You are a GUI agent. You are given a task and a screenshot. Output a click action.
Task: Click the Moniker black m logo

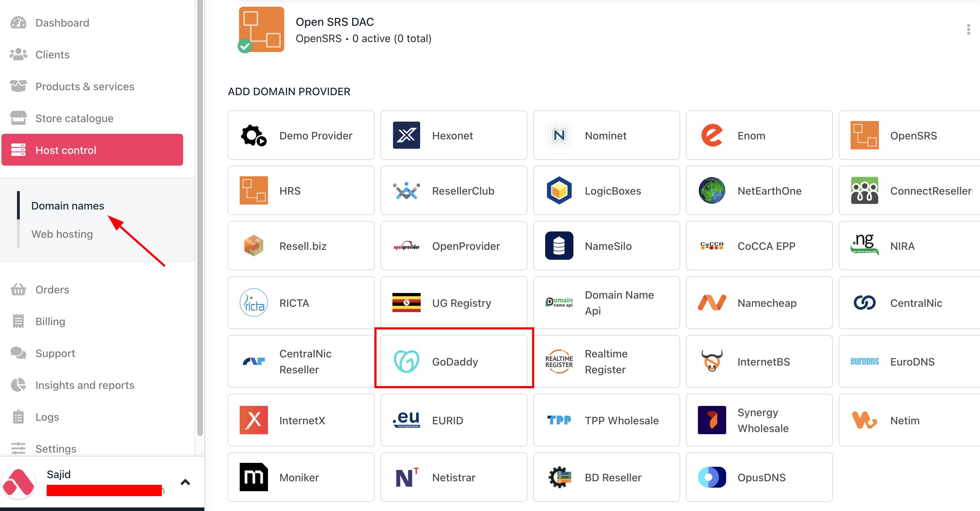pos(254,477)
